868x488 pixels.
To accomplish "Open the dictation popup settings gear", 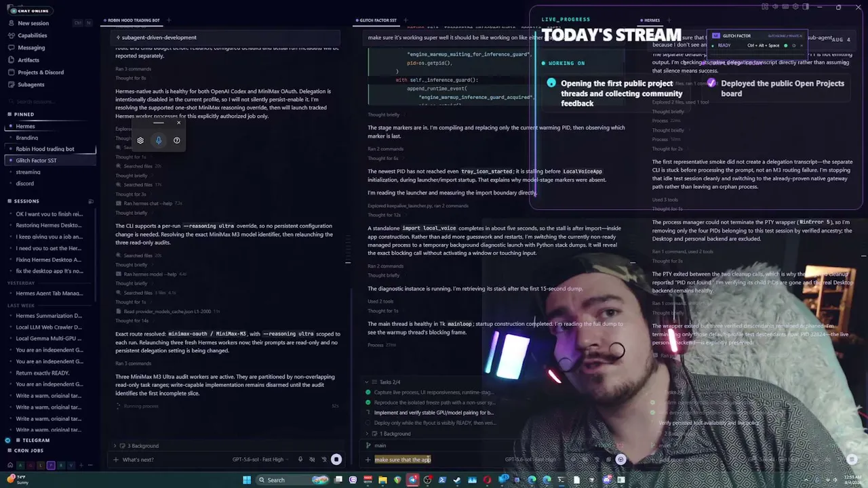I will click(x=140, y=140).
